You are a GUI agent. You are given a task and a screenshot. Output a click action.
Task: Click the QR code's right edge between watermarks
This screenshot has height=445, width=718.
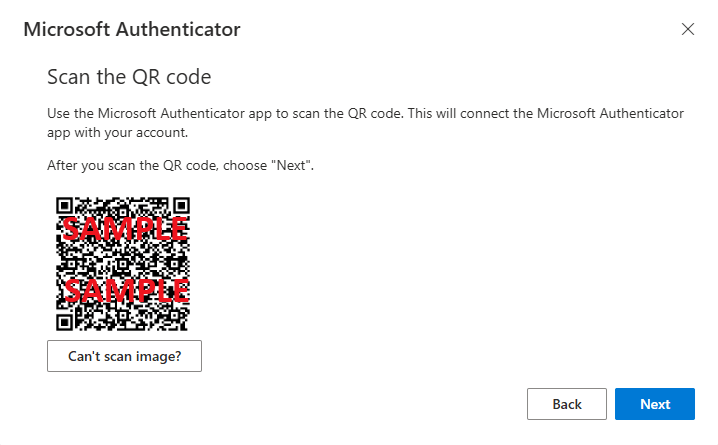click(186, 260)
